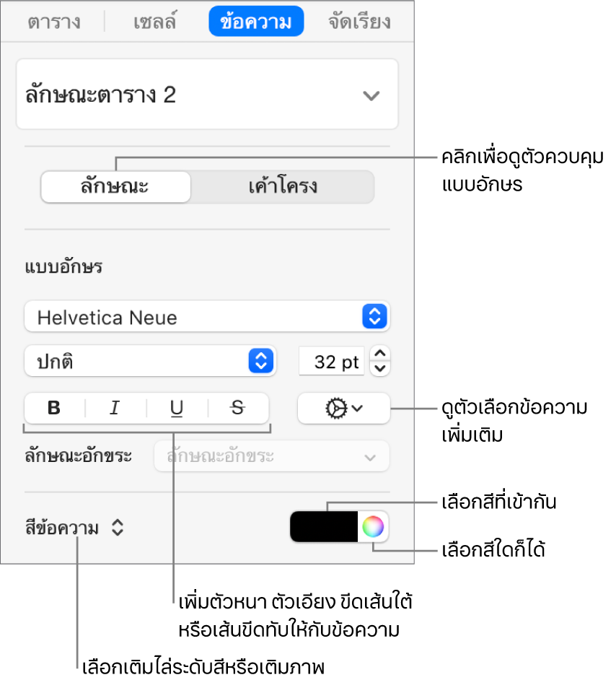Click the black text color swatch
Image resolution: width=616 pixels, height=680 pixels.
(324, 526)
